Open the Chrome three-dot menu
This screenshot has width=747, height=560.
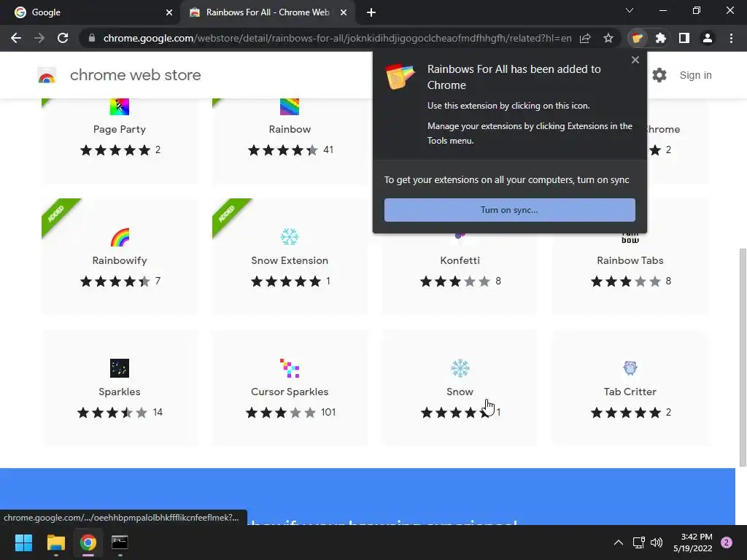(x=731, y=38)
